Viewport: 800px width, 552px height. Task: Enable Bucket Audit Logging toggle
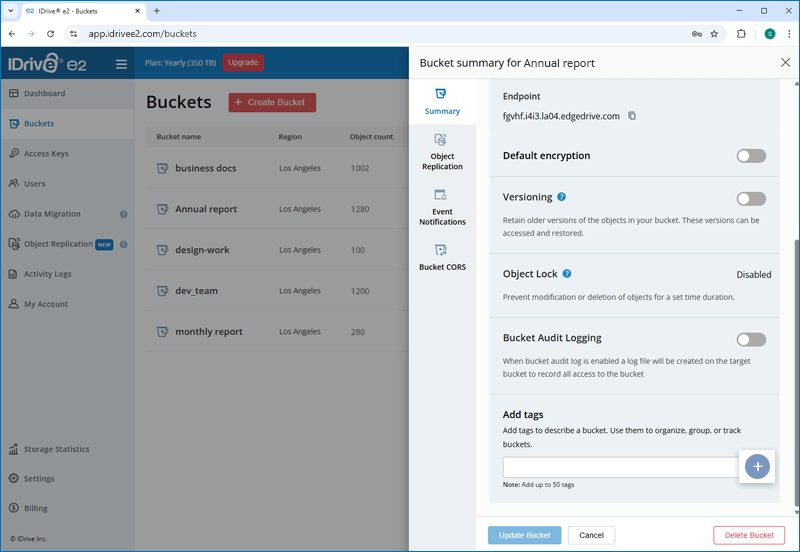point(751,340)
